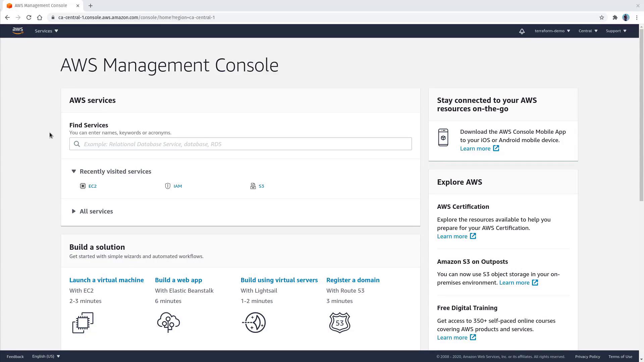Viewport: 644px width, 362px height.
Task: Click the Launch a virtual machine link
Action: coord(106,280)
